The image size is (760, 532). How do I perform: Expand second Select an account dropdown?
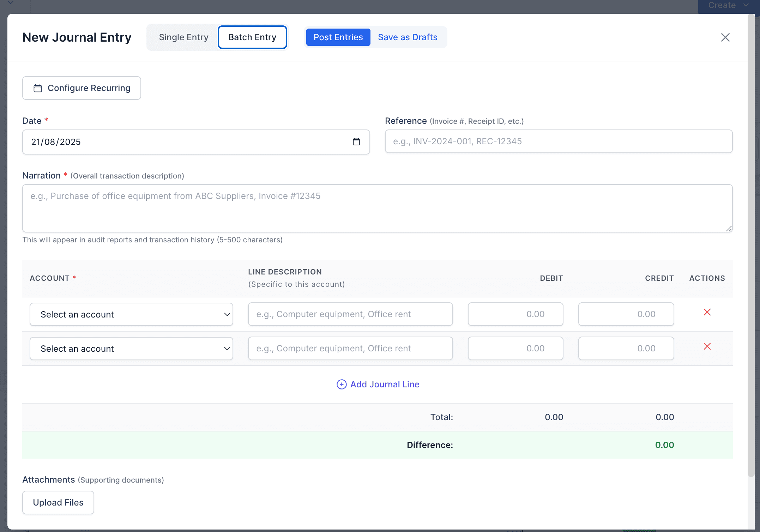pos(131,349)
